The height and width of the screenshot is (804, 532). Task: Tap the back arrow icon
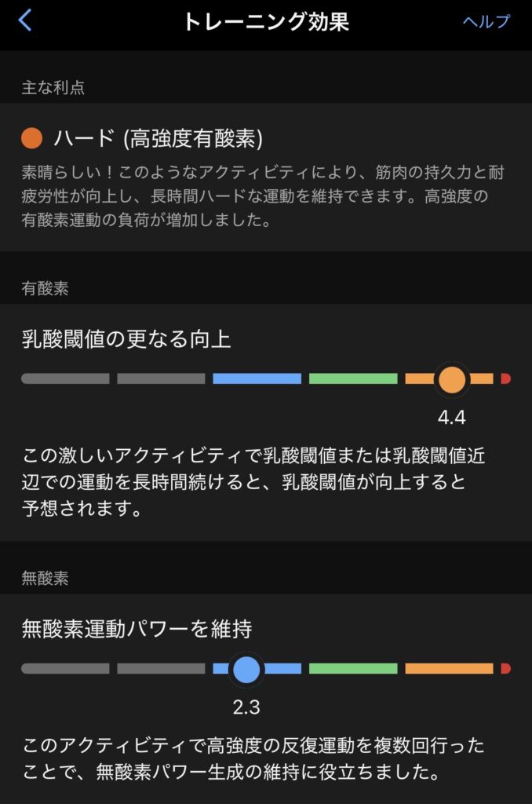click(x=25, y=20)
